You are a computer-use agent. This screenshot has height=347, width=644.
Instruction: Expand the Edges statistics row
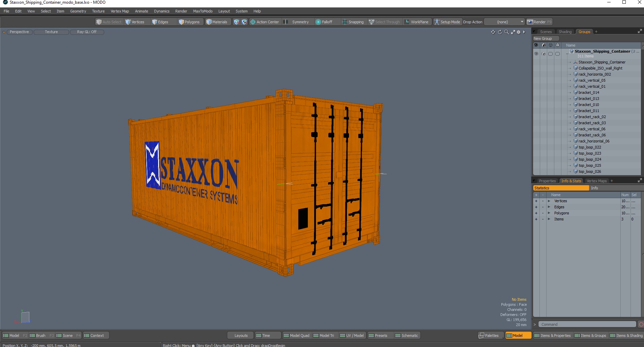tap(549, 207)
